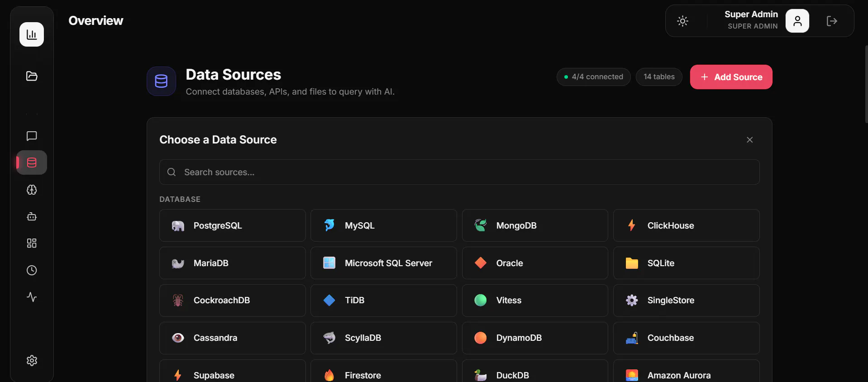The image size is (868, 382).
Task: Open the activity pulse icon in sidebar
Action: [32, 297]
